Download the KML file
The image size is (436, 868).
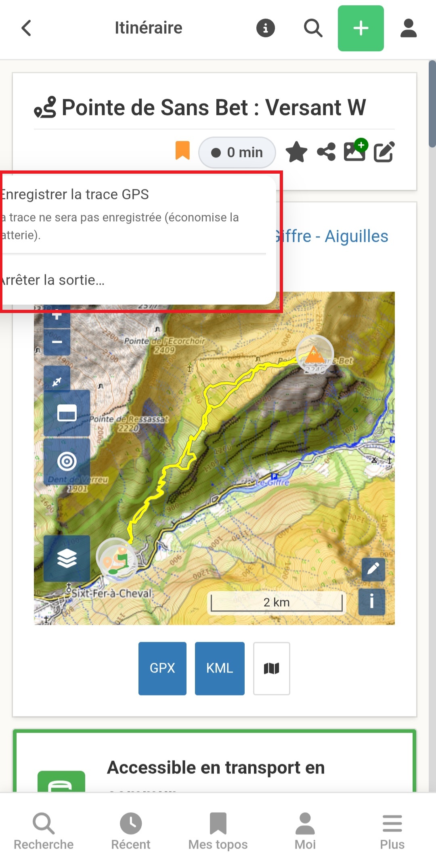coord(220,668)
